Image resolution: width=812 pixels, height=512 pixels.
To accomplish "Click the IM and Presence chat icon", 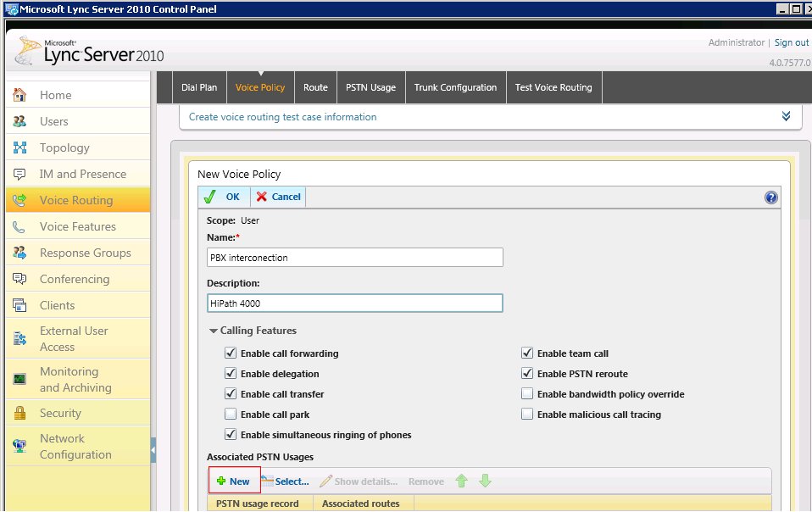I will point(19,174).
